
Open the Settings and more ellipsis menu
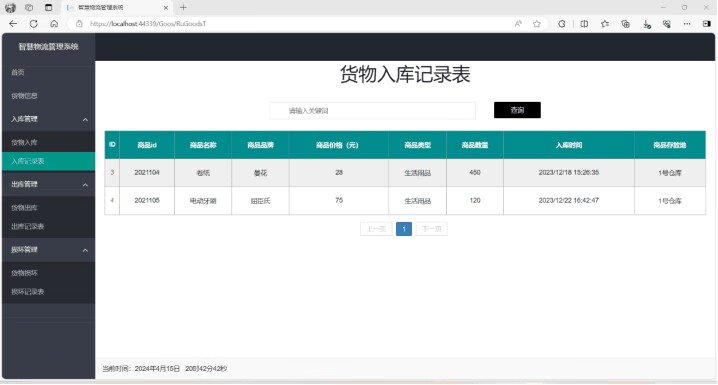click(x=687, y=24)
